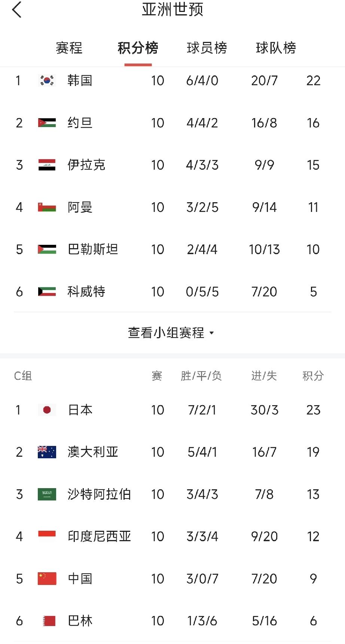Screen dimensions: 345x644
Task: Open 巴勒斯坦 team name
Action: coord(93,249)
